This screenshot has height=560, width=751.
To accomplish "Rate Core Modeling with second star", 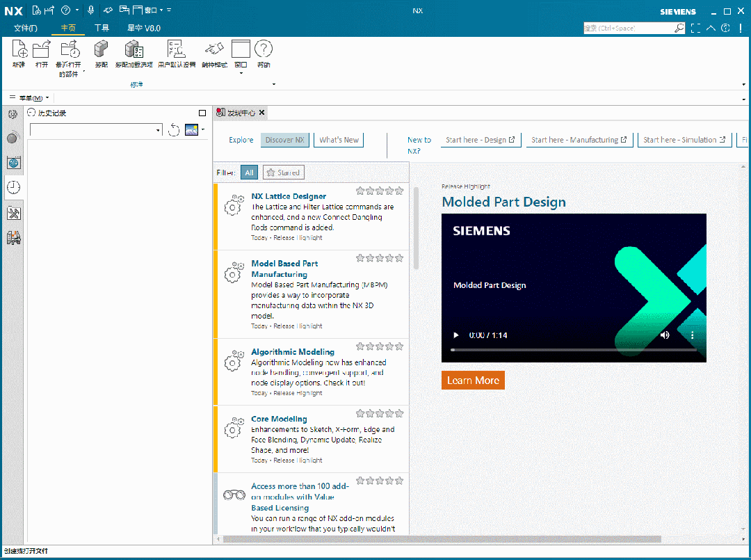I will (370, 413).
